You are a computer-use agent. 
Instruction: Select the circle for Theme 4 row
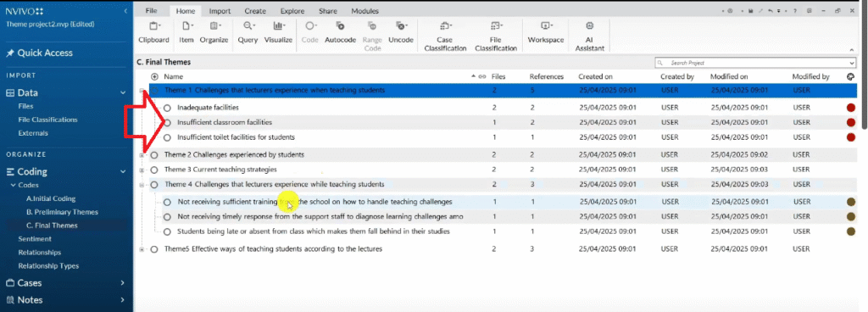click(x=154, y=185)
